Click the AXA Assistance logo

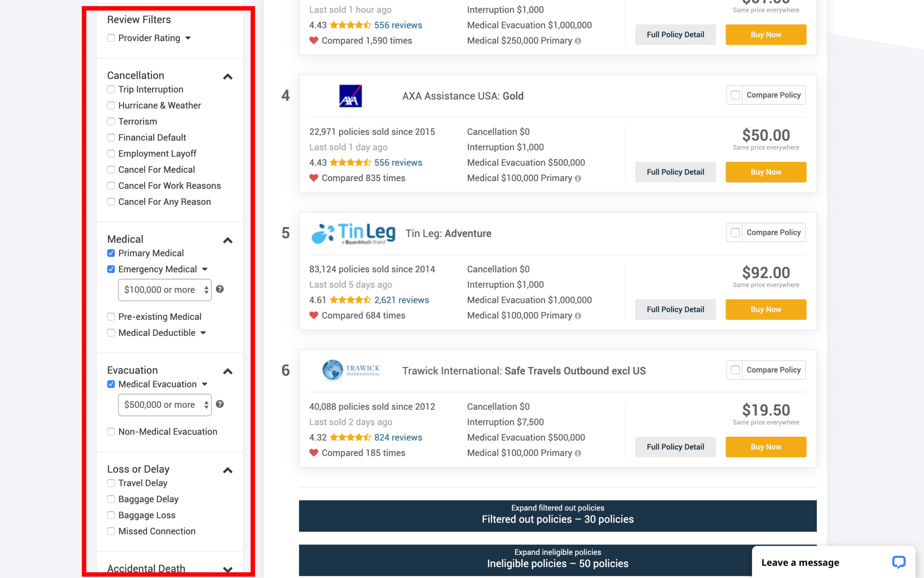click(350, 96)
